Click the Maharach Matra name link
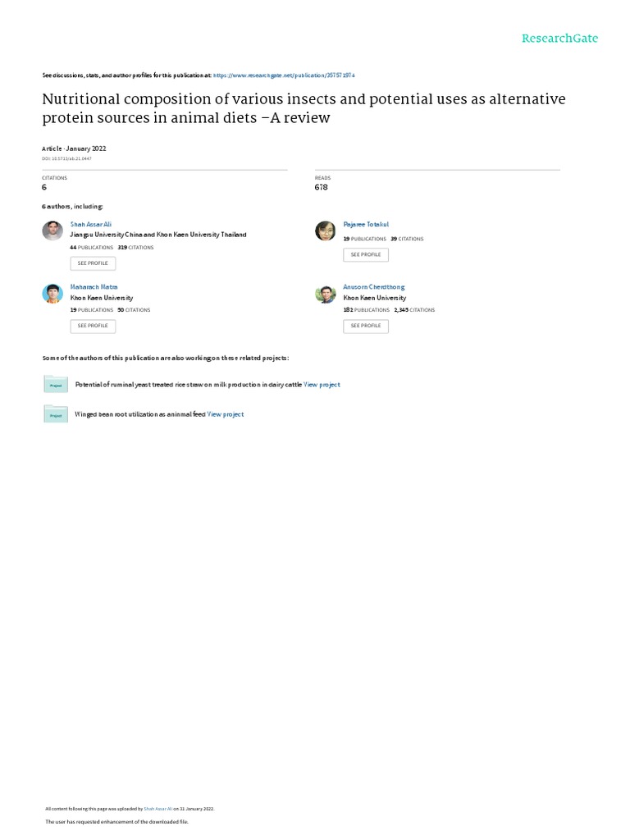Screen dimensions: 630x840 point(94,287)
